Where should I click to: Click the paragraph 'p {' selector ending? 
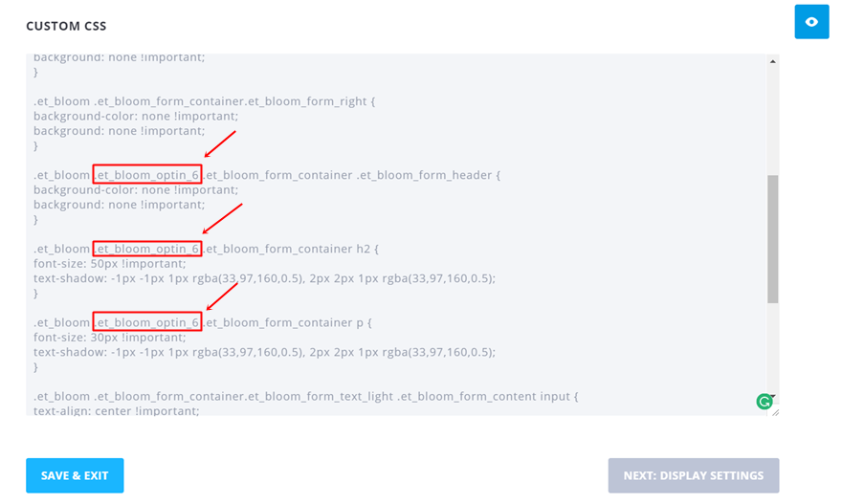pos(364,322)
